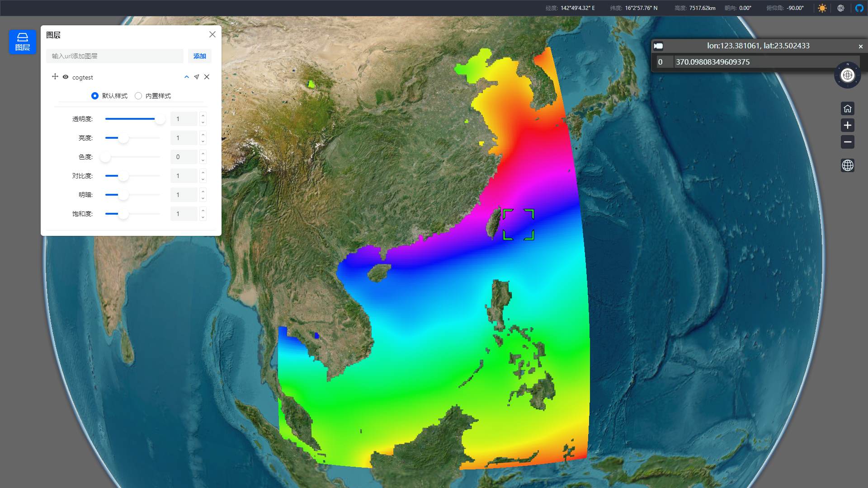868x488 pixels.
Task: Toggle the 图层 panel button
Action: coord(23,42)
